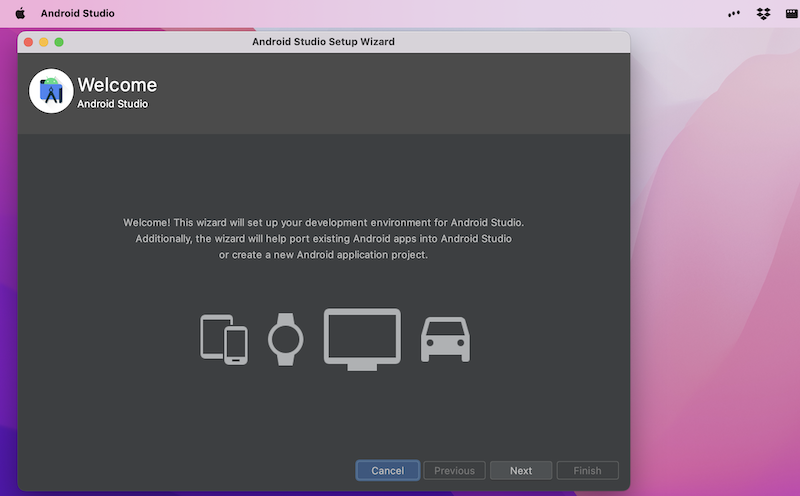Screen dimensions: 800x496
Task: Click the Android Studio Setup Wizard title bar
Action: click(x=323, y=42)
